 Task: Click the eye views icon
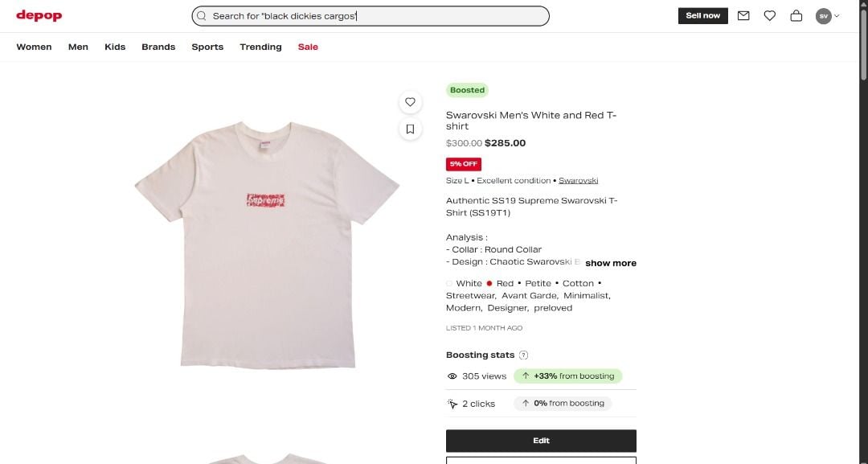[452, 376]
